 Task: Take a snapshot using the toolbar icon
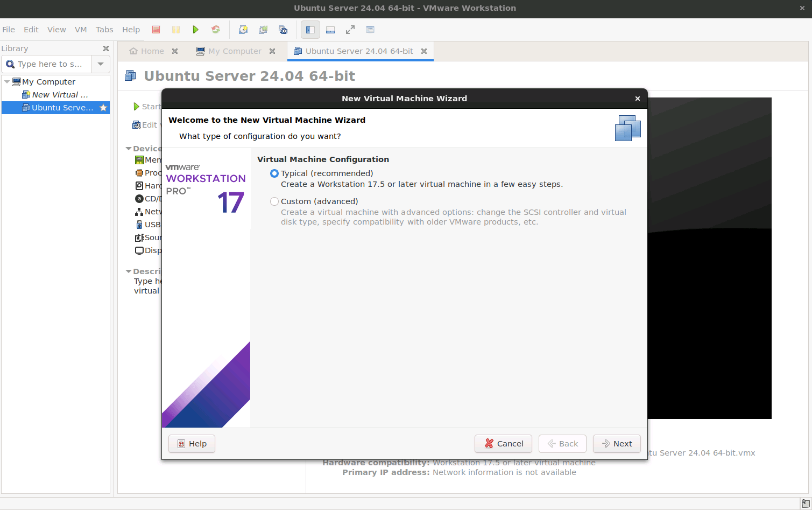(243, 30)
